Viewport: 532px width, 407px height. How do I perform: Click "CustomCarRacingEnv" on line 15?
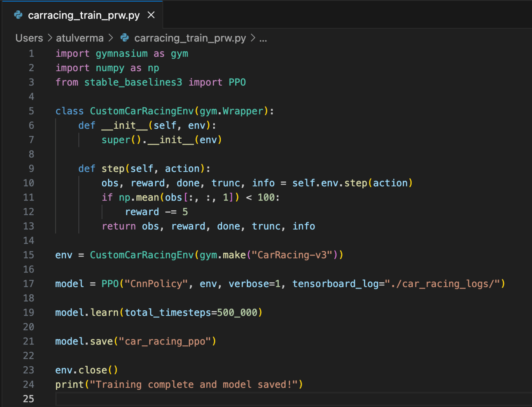(x=142, y=256)
